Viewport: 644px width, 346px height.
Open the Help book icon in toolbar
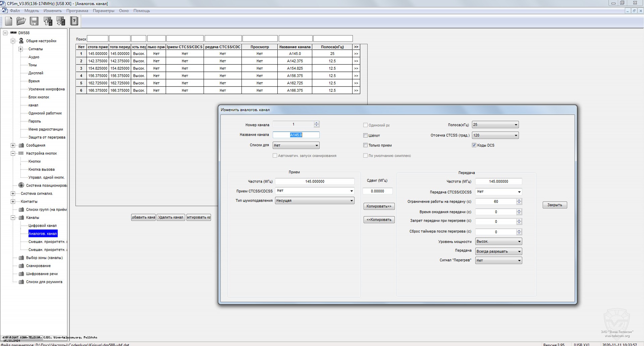click(x=74, y=21)
